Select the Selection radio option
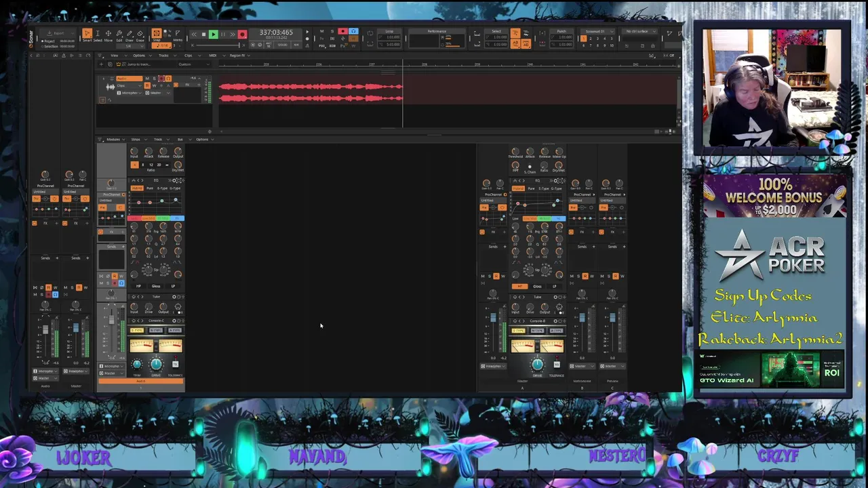The image size is (868, 488). pos(49,47)
